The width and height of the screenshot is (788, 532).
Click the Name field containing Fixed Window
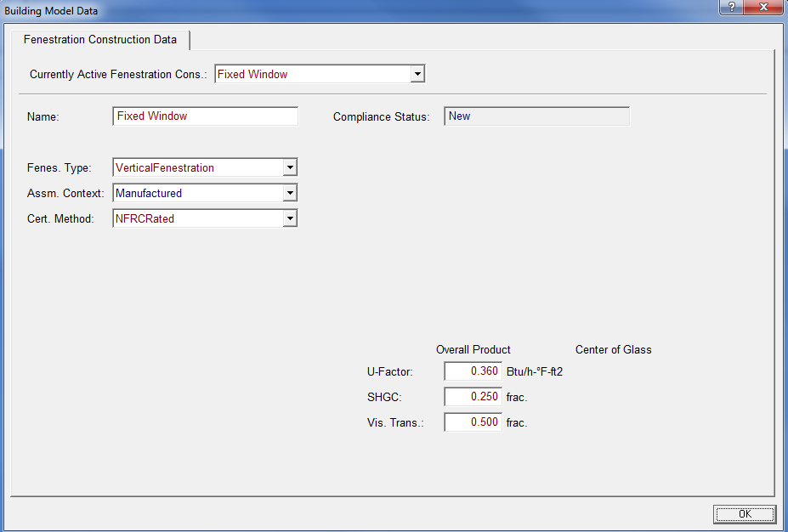click(205, 116)
